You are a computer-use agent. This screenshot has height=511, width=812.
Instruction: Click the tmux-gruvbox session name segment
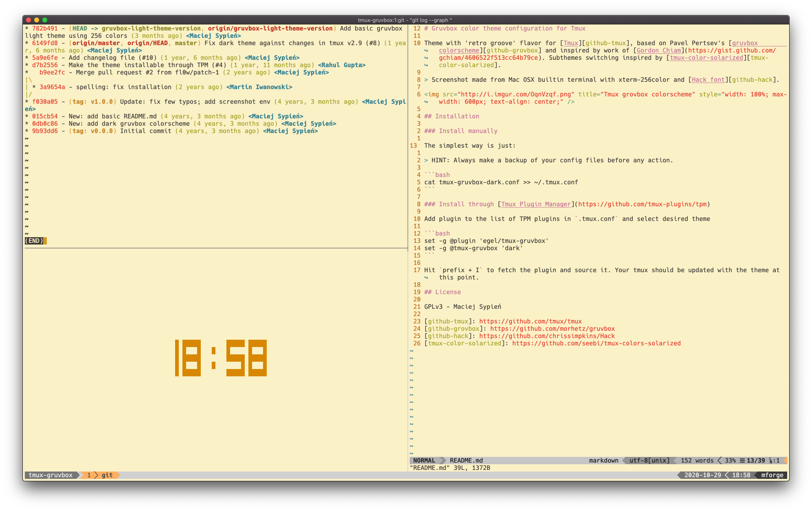tap(50, 475)
